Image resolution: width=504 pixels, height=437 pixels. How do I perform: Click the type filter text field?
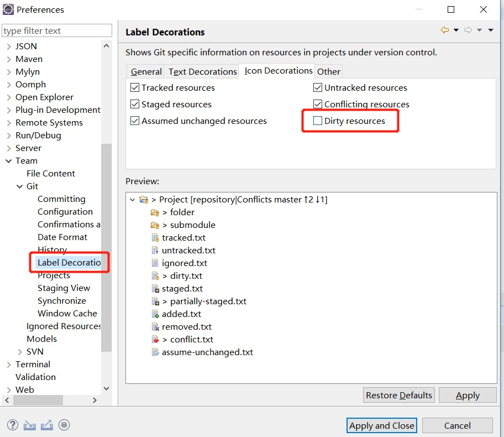(x=57, y=30)
